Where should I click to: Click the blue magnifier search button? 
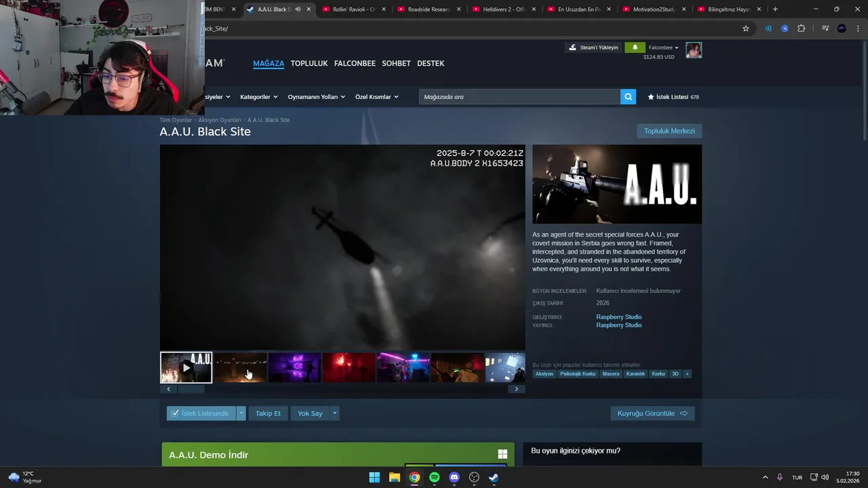(629, 97)
